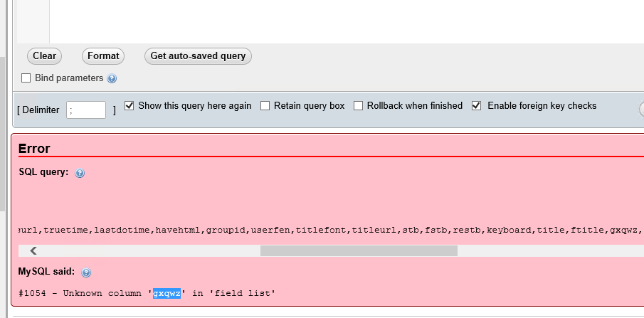
Task: Enable the Bind parameters checkbox
Action: (x=26, y=78)
